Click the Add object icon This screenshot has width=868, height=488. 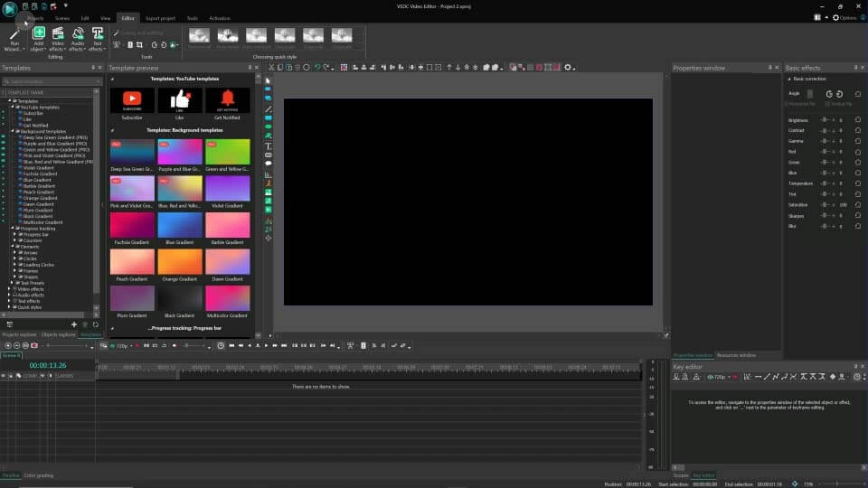point(39,34)
